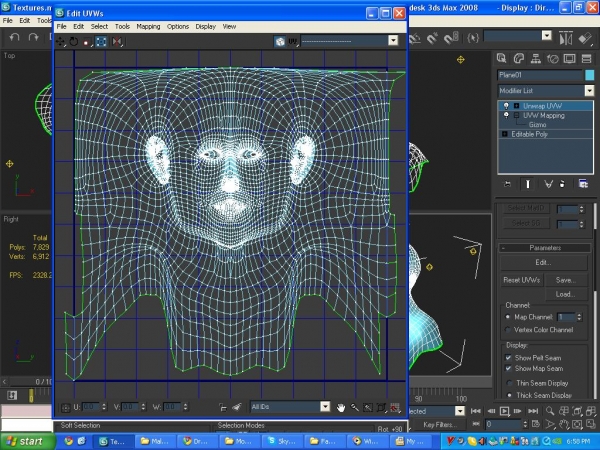The height and width of the screenshot is (450, 600).
Task: Select Thick Seam Display radio button
Action: point(509,395)
